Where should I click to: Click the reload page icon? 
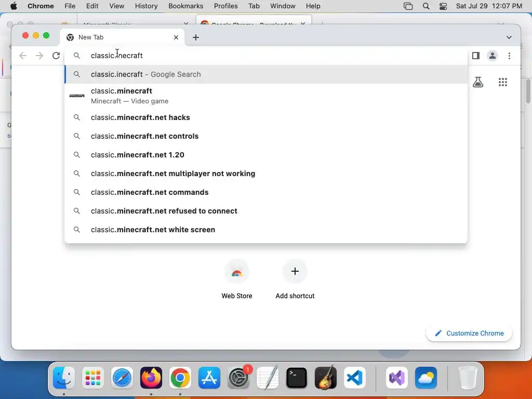coord(56,56)
